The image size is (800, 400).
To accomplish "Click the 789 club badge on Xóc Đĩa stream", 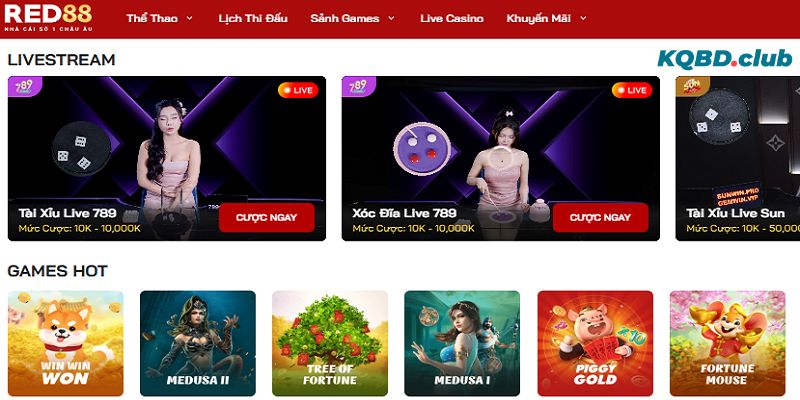I will click(x=358, y=86).
